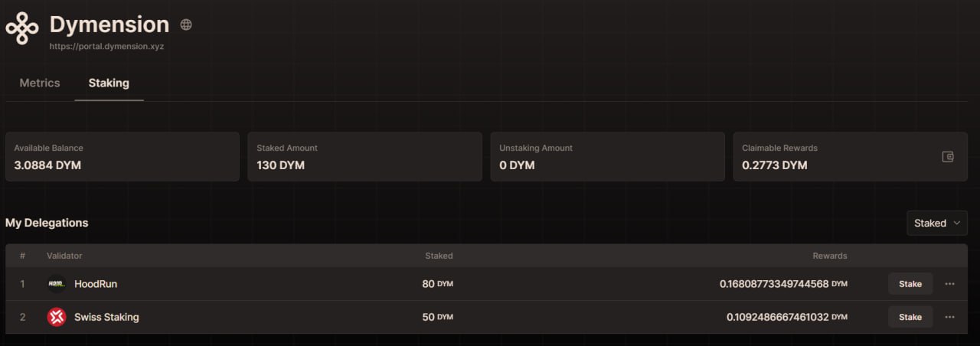The image size is (980, 346).
Task: Click the Unstaking Amount card
Action: 608,157
